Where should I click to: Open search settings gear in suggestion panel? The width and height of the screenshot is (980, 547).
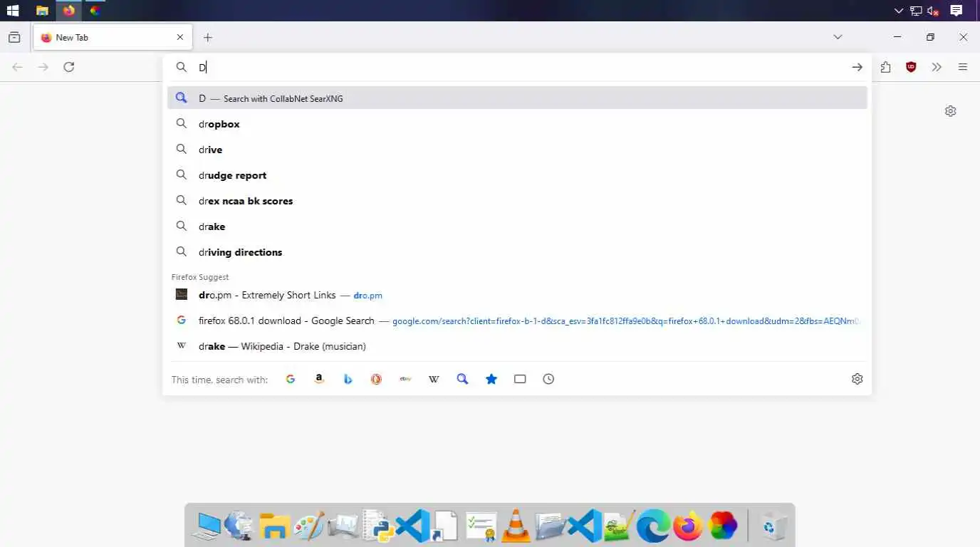(857, 379)
